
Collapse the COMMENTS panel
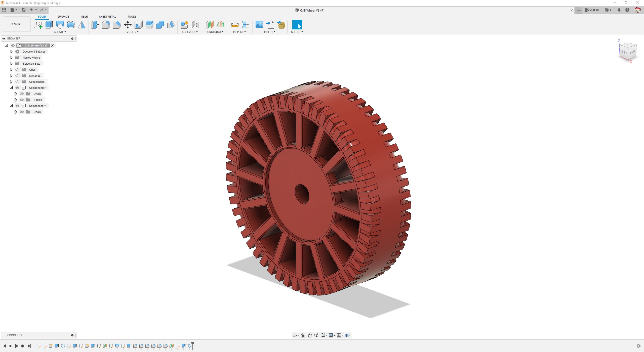pyautogui.click(x=73, y=335)
